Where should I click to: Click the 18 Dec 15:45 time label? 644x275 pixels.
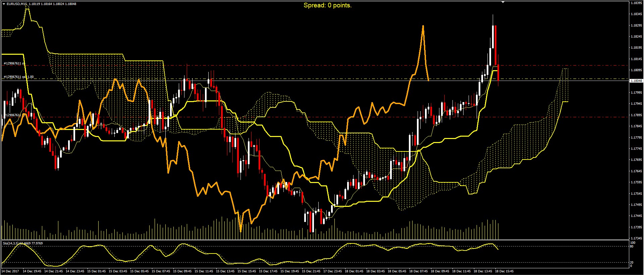tap(504, 271)
